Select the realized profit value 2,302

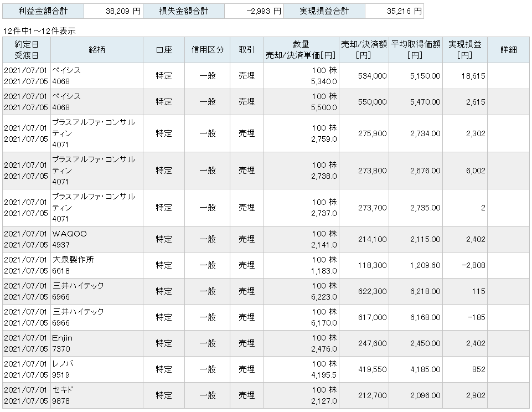tap(476, 133)
